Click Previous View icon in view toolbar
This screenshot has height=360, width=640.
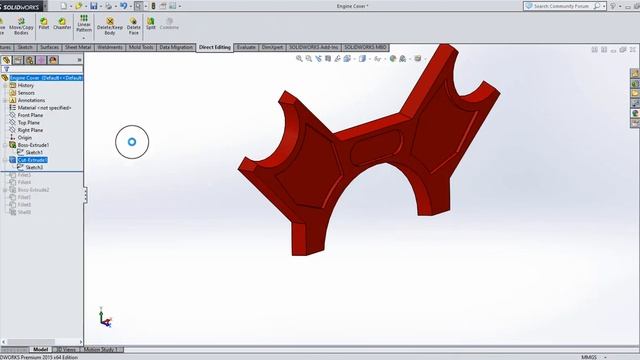click(x=318, y=59)
